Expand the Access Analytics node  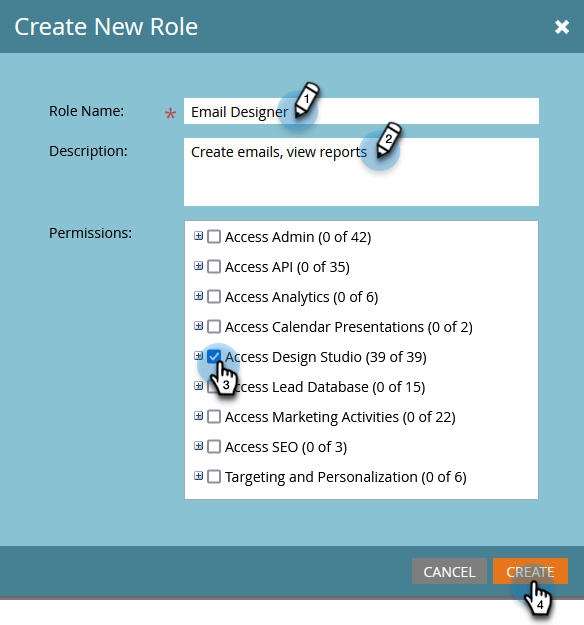click(x=198, y=296)
